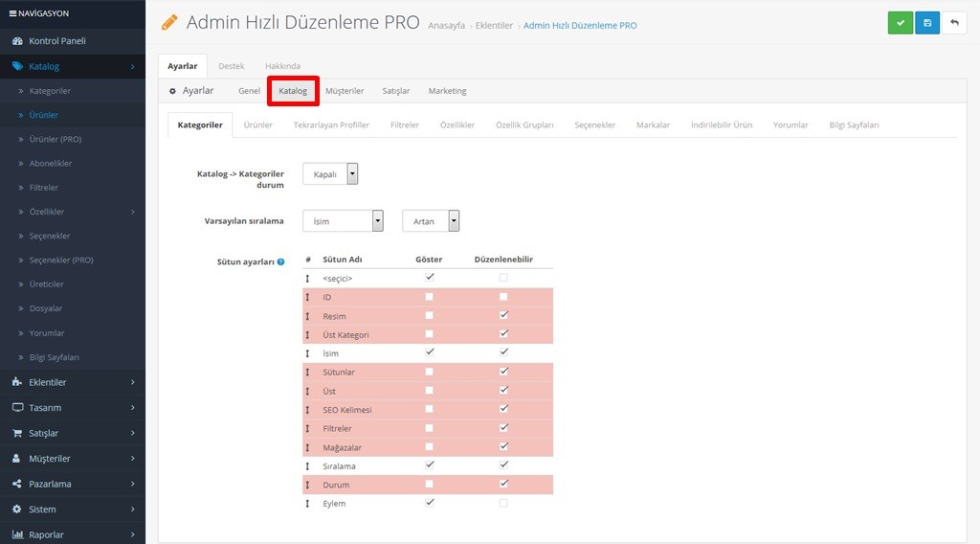
Task: Open the Markalar tab
Action: (653, 125)
